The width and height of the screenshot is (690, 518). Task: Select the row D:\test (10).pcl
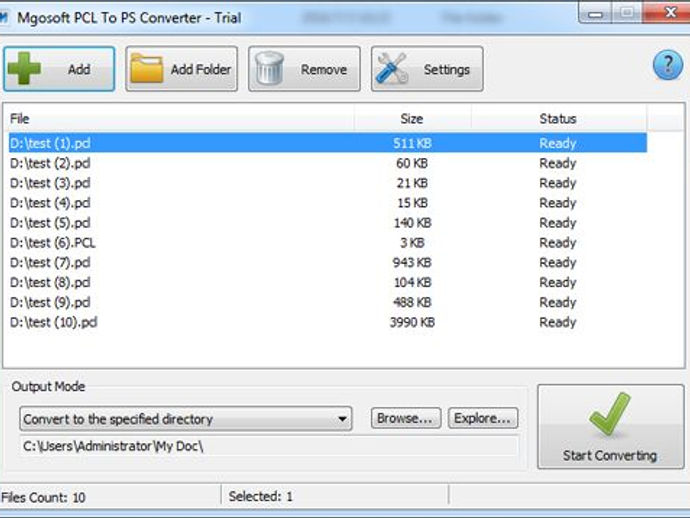[328, 322]
